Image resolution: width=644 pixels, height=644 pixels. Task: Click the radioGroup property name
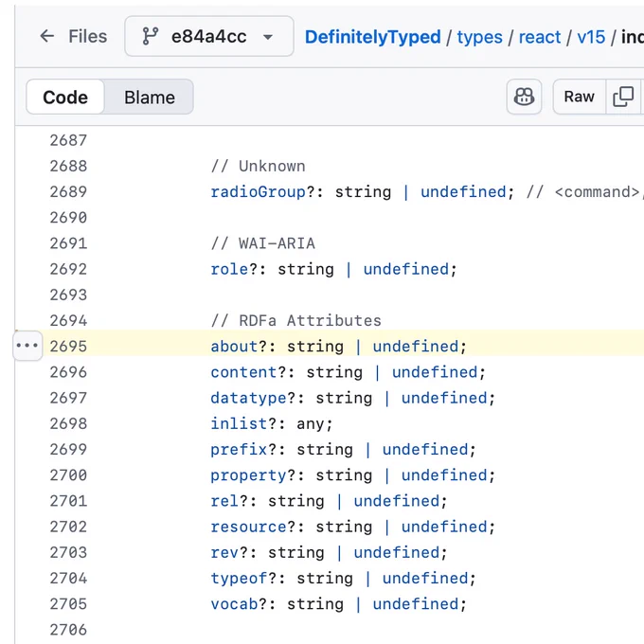pos(258,192)
